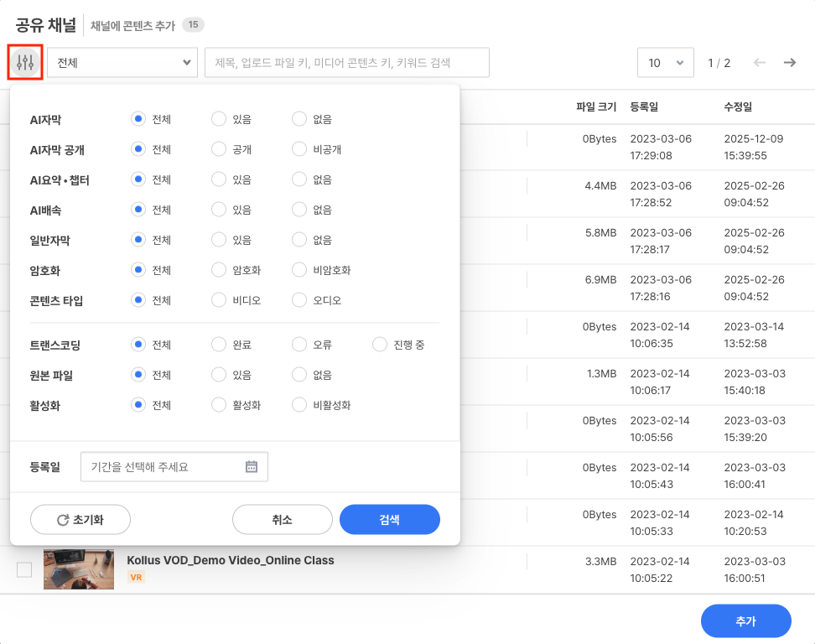Click the 취소 cancel button
The width and height of the screenshot is (815, 644).
pos(283,519)
